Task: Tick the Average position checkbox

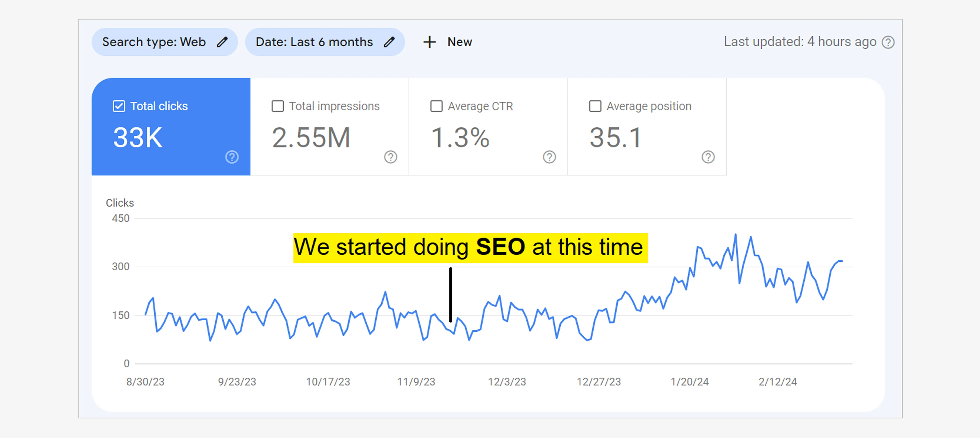Action: click(x=595, y=106)
